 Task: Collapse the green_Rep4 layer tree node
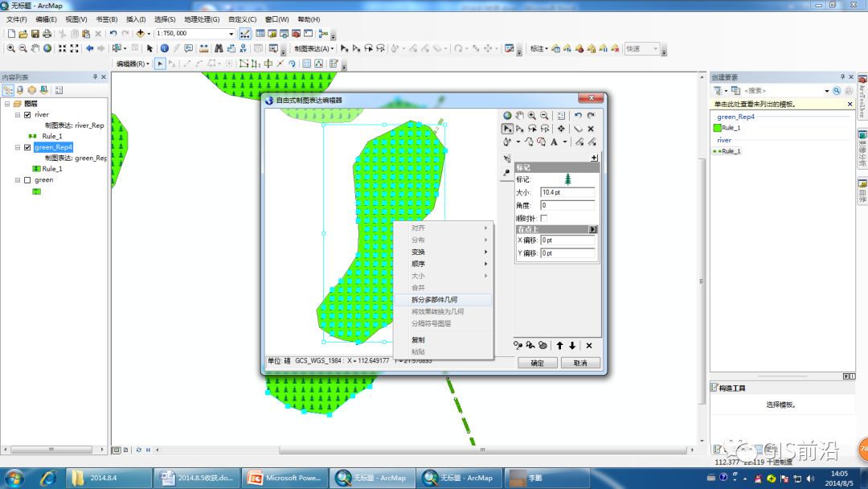pyautogui.click(x=17, y=148)
